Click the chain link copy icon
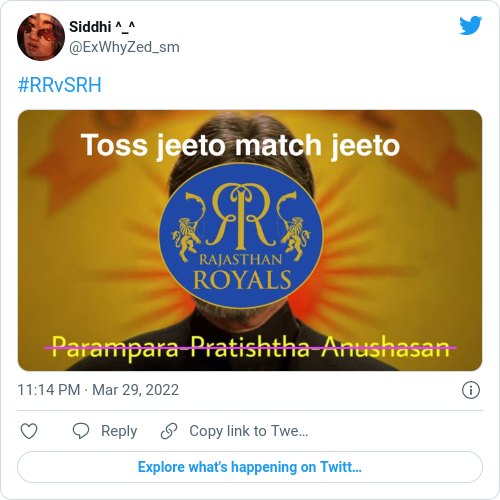 click(169, 431)
